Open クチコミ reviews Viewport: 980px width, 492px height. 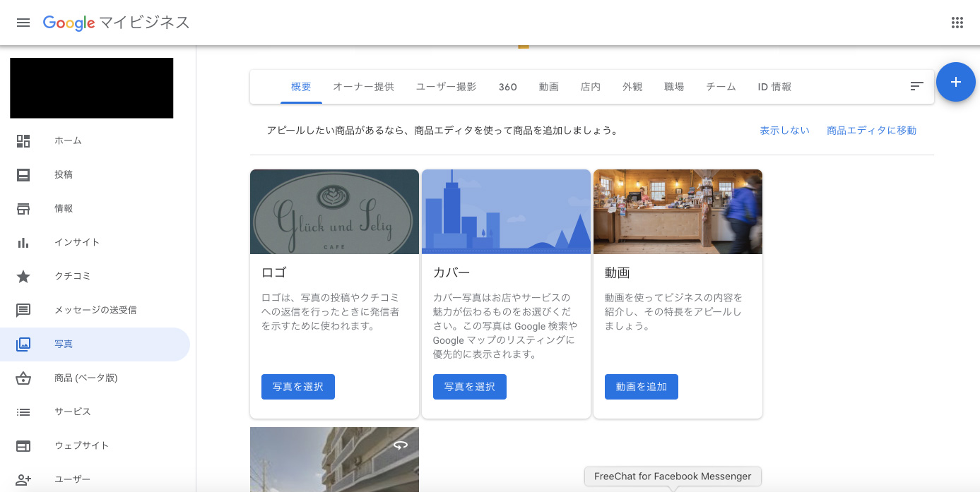[71, 276]
